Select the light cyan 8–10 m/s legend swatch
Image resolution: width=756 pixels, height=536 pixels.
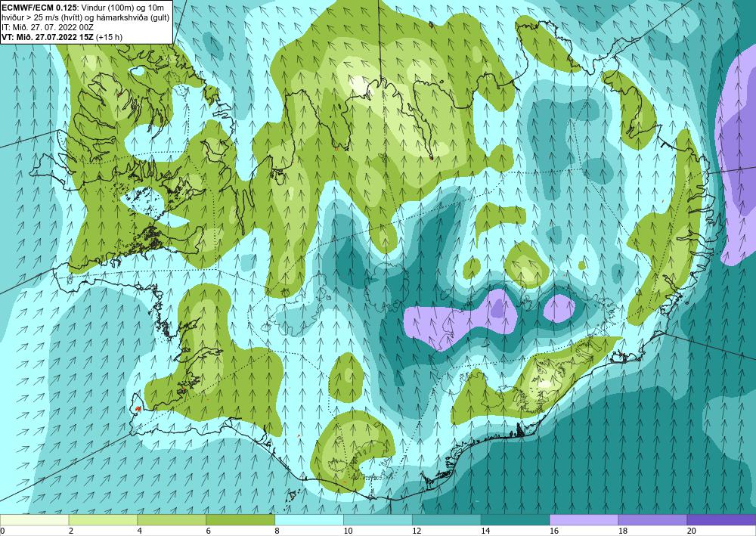(x=309, y=519)
